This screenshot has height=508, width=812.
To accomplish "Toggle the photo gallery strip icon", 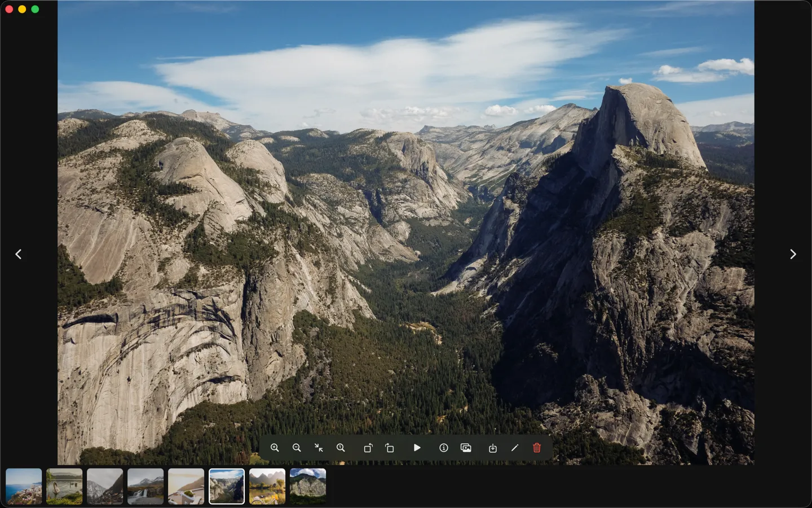I will (x=466, y=448).
